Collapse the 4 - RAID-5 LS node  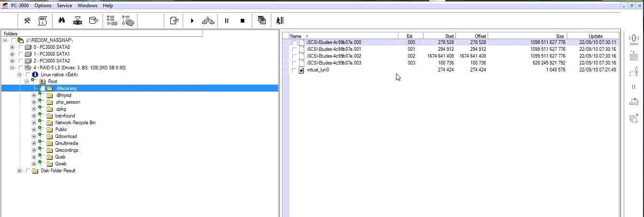click(x=12, y=68)
